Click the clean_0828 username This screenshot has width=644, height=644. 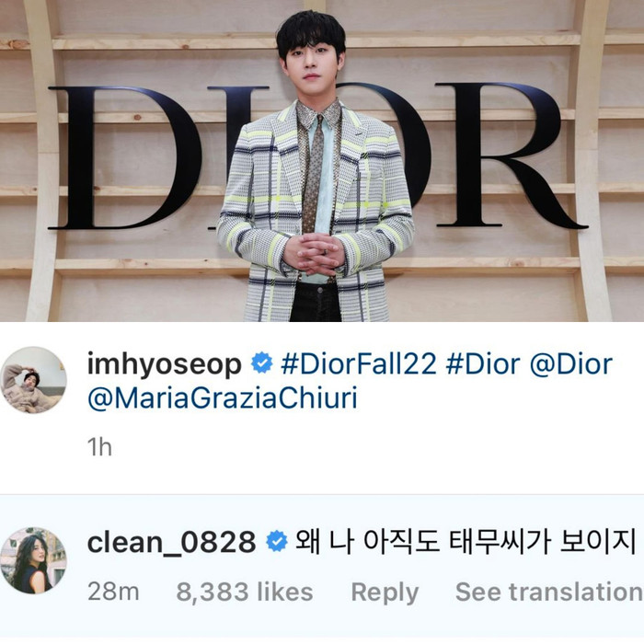coord(172,542)
